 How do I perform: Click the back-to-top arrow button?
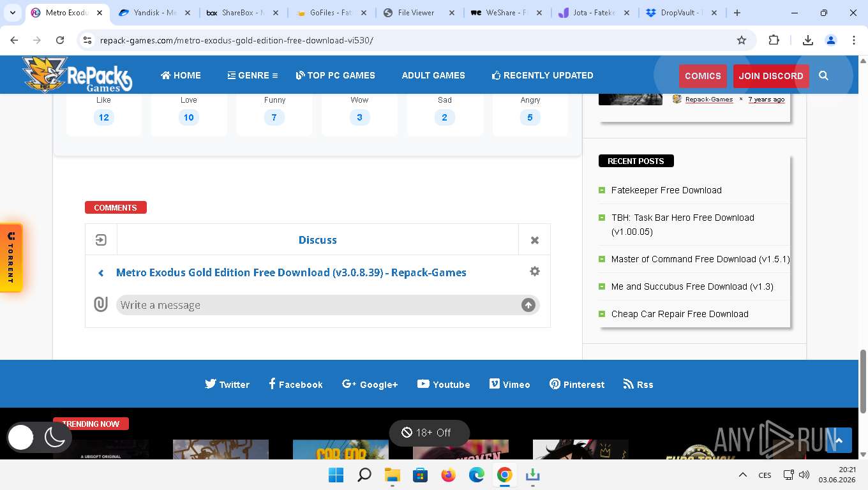pos(839,440)
